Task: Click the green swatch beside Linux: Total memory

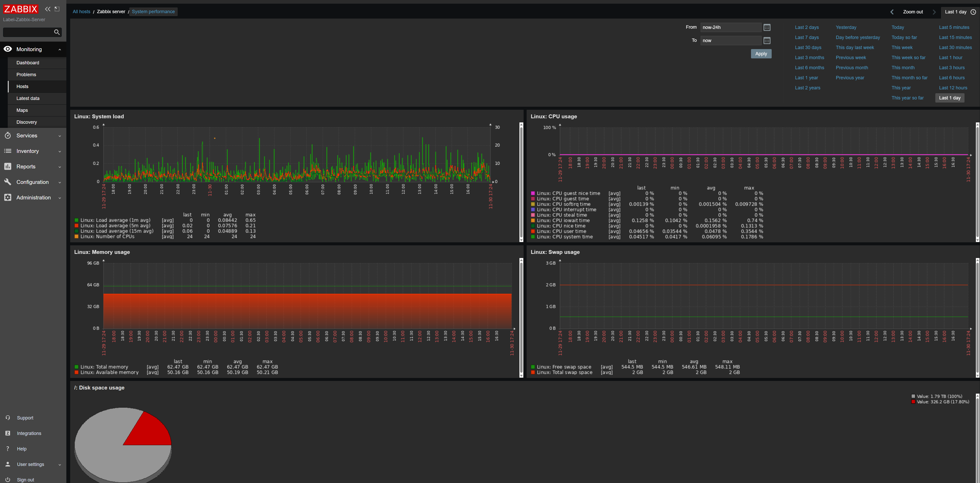Action: (76, 367)
